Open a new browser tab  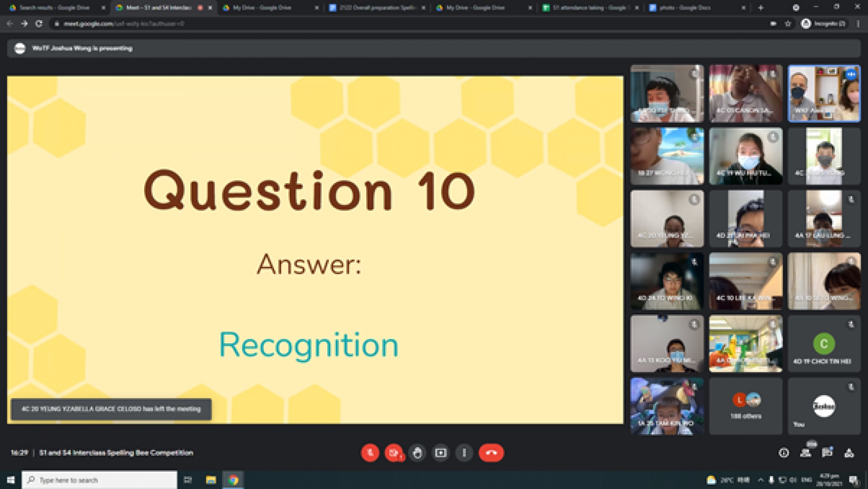[x=760, y=8]
